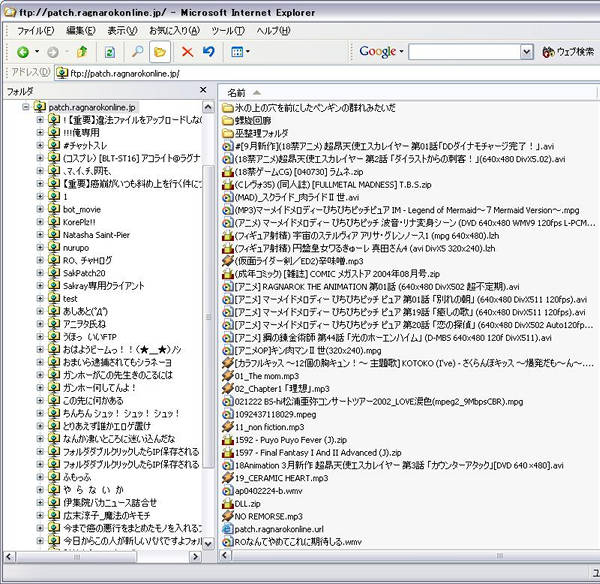Screen dimensions: 600x584
Task: Click the blue Undo arrow icon
Action: [208, 51]
